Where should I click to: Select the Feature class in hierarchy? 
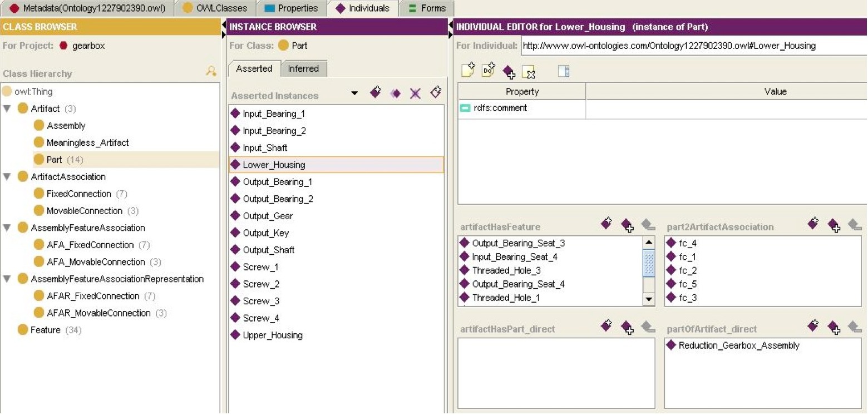click(46, 330)
